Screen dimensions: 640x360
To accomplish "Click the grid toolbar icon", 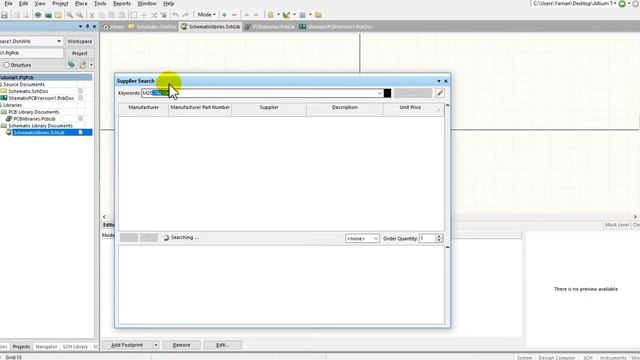I will tap(302, 15).
